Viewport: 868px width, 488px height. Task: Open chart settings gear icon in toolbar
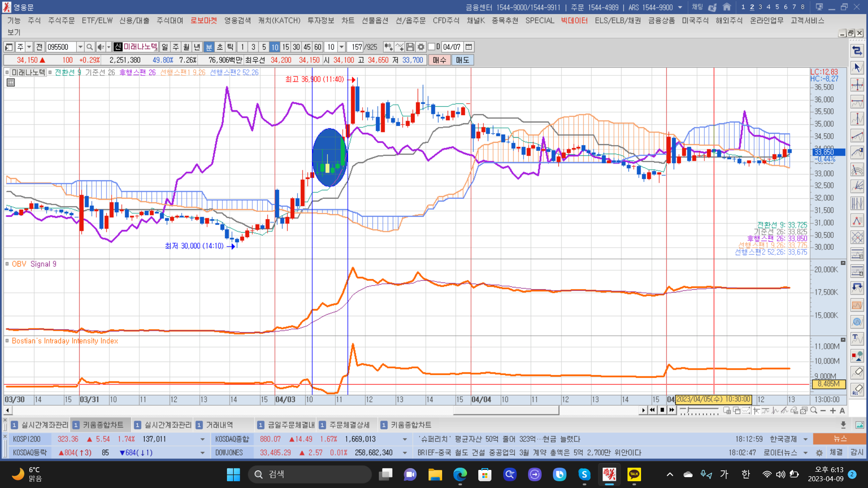point(421,47)
